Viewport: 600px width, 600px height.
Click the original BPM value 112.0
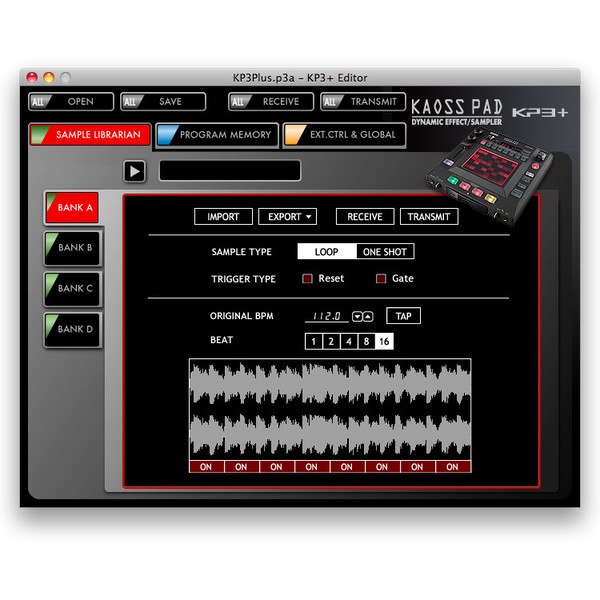[x=326, y=316]
